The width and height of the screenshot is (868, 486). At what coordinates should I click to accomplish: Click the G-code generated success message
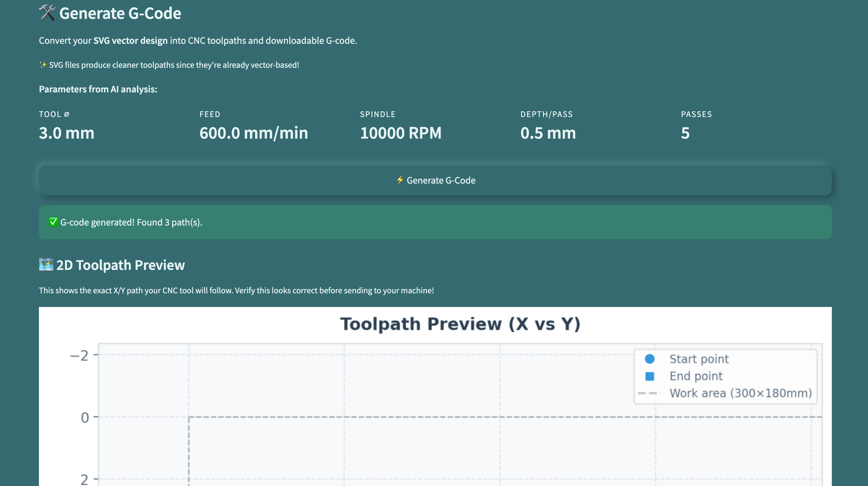131,222
